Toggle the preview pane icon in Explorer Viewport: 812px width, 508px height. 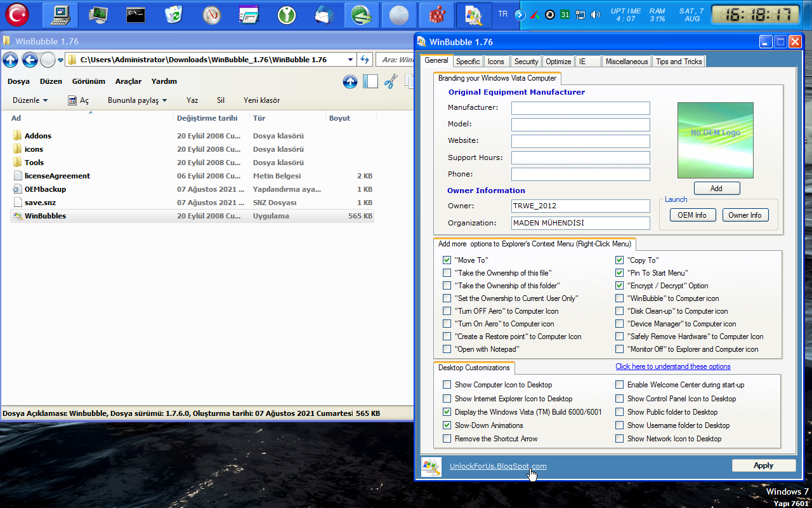point(370,81)
